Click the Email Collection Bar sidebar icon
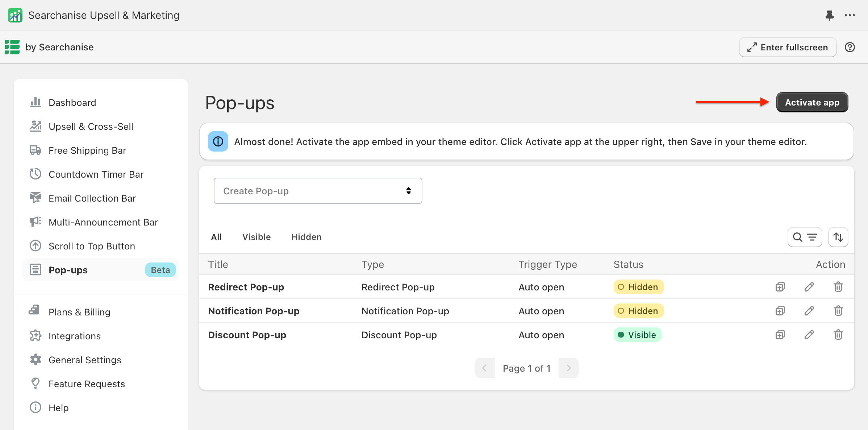 click(x=35, y=198)
